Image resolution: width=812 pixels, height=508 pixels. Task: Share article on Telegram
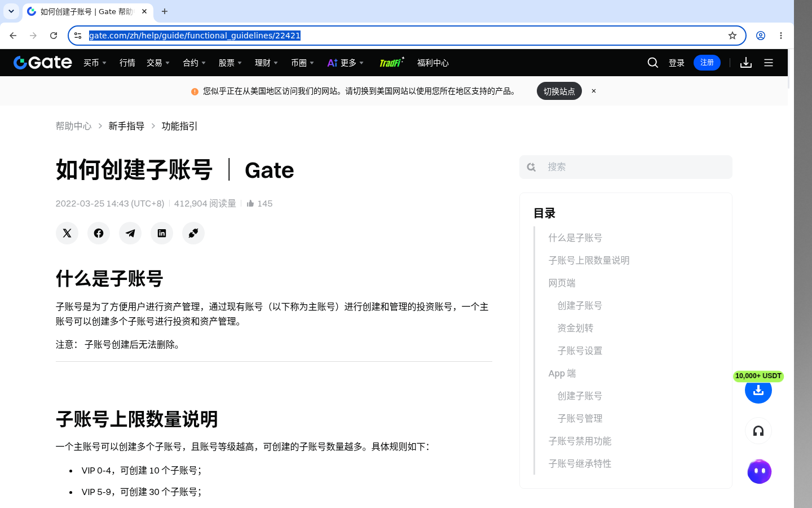pyautogui.click(x=130, y=233)
